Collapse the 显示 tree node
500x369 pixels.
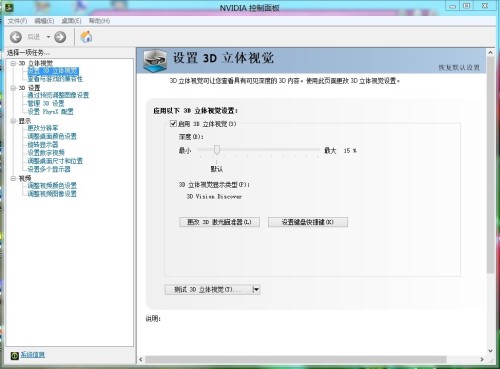tap(13, 121)
